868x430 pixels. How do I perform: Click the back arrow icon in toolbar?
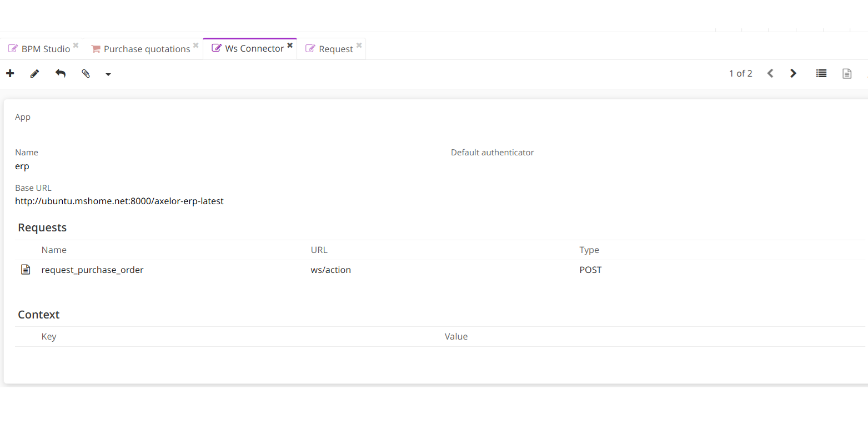click(x=61, y=73)
